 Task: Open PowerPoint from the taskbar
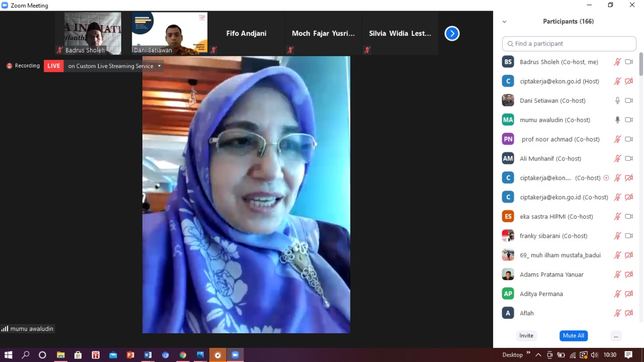[130, 355]
